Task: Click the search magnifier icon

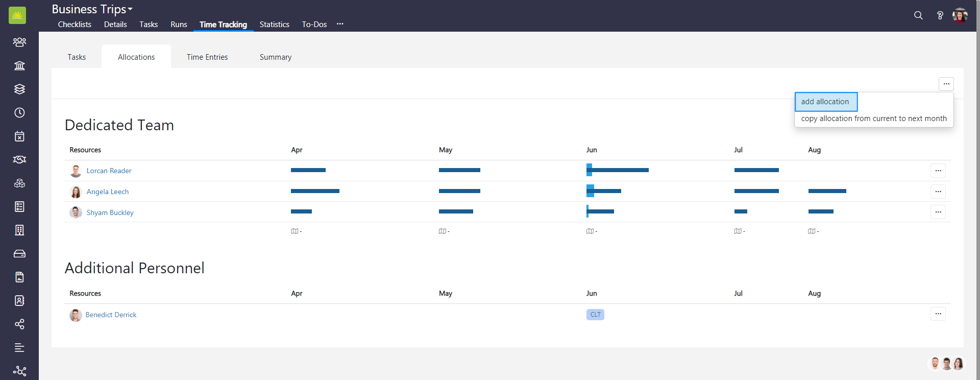Action: click(x=918, y=15)
